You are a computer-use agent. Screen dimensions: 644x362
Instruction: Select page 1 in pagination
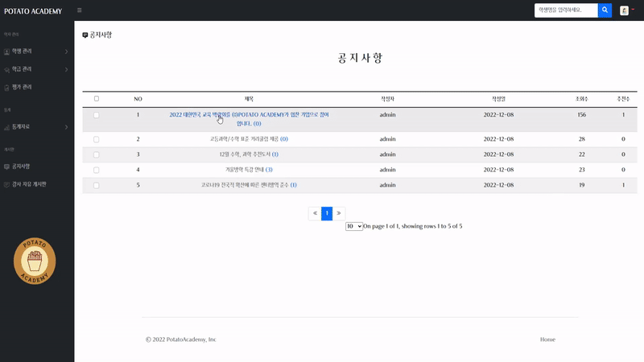[327, 213]
